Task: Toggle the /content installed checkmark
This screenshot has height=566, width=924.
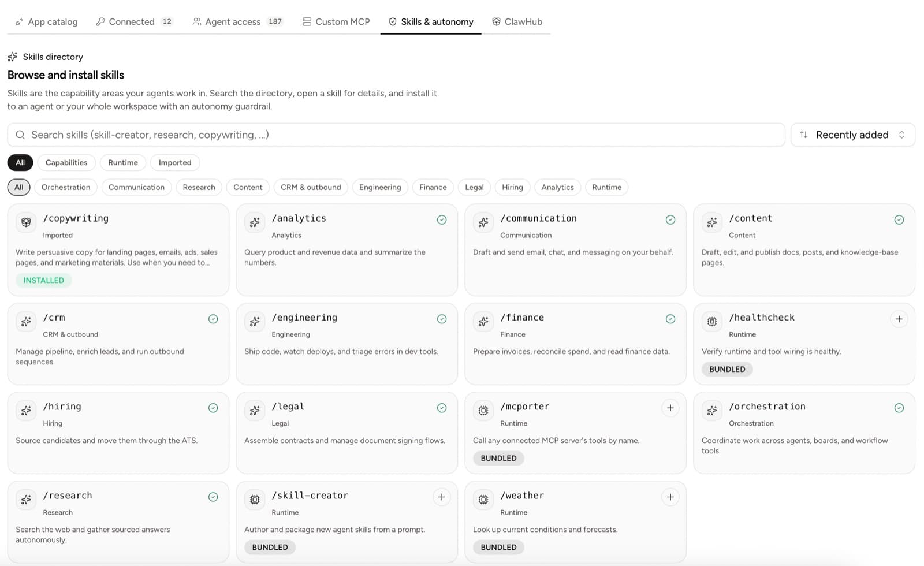Action: (899, 219)
